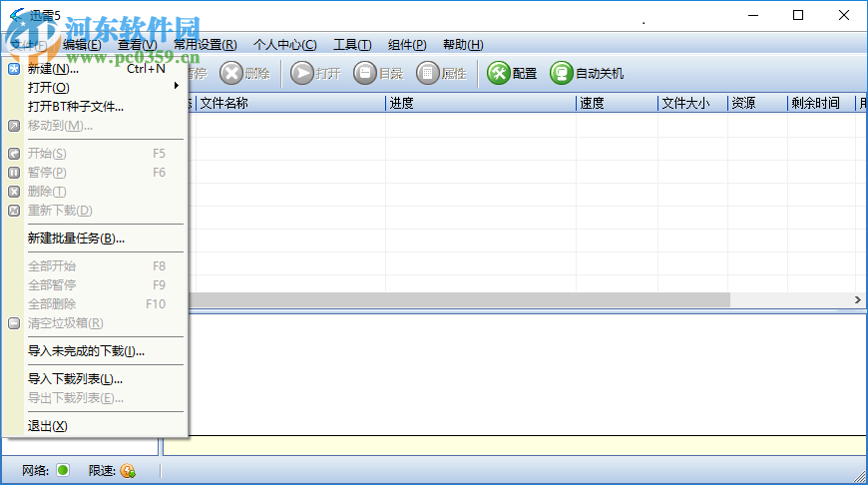Open the 工具(T) menu

click(x=352, y=45)
